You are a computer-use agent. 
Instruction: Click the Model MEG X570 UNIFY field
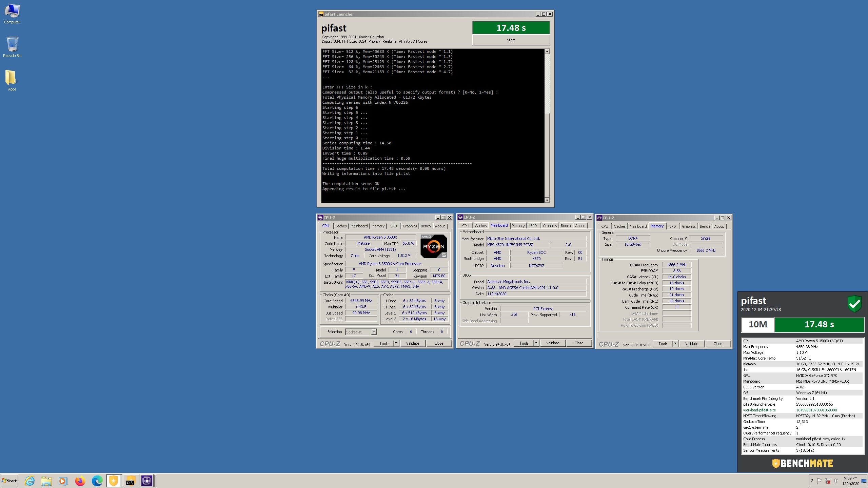518,245
